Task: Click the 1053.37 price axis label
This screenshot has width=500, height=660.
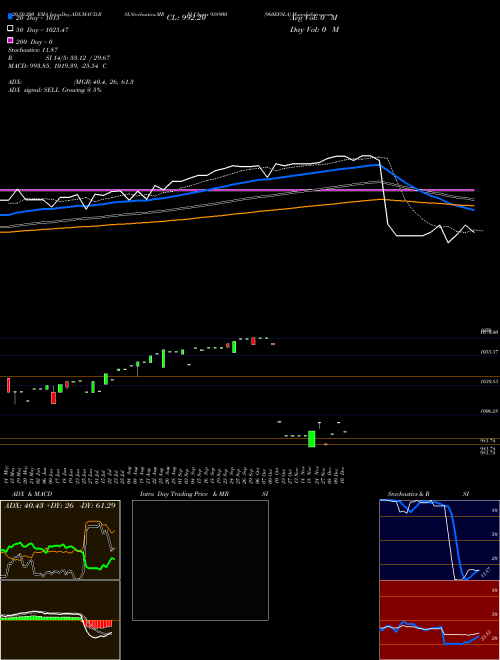Action: pyautogui.click(x=490, y=352)
